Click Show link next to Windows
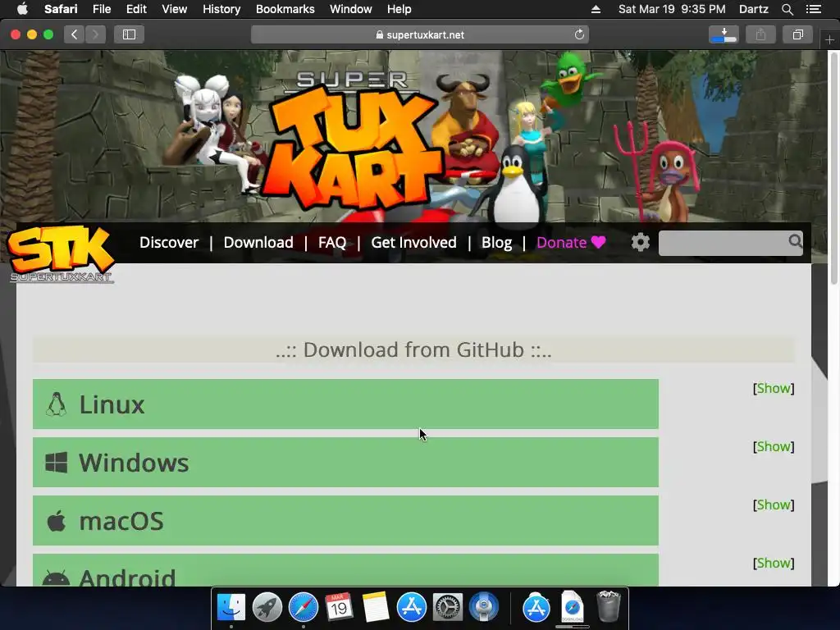Image resolution: width=840 pixels, height=630 pixels. 774,447
